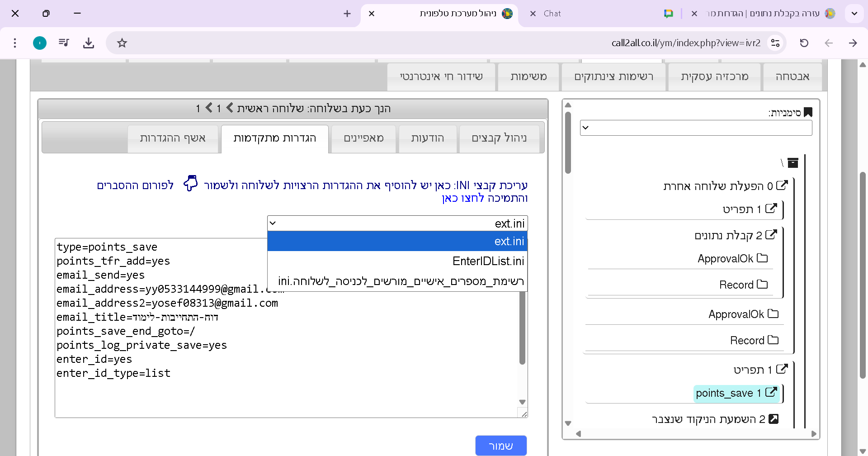This screenshot has width=868, height=456.
Task: Open the explanations forum link
Action: pyautogui.click(x=135, y=185)
